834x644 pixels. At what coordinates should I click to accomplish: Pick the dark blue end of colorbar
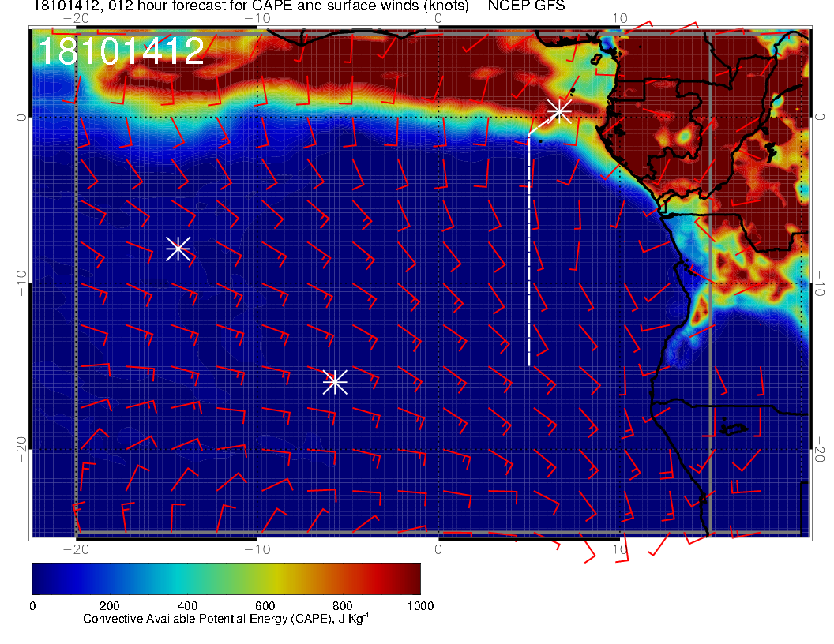tap(41, 578)
